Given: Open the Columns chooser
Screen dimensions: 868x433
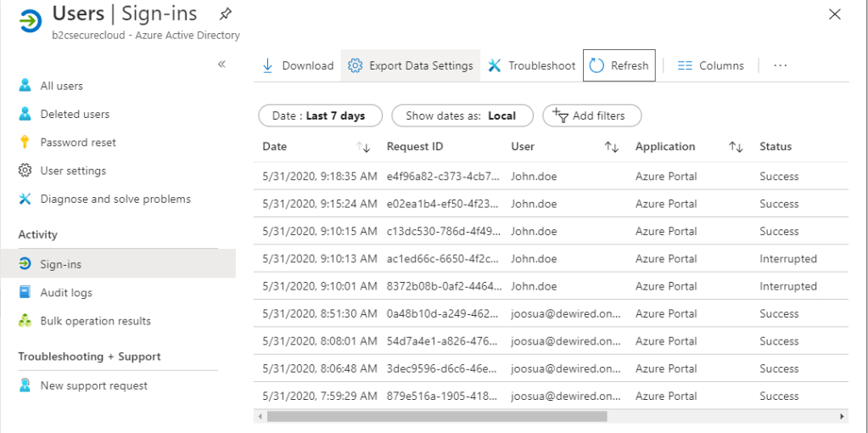Looking at the screenshot, I should tap(710, 66).
